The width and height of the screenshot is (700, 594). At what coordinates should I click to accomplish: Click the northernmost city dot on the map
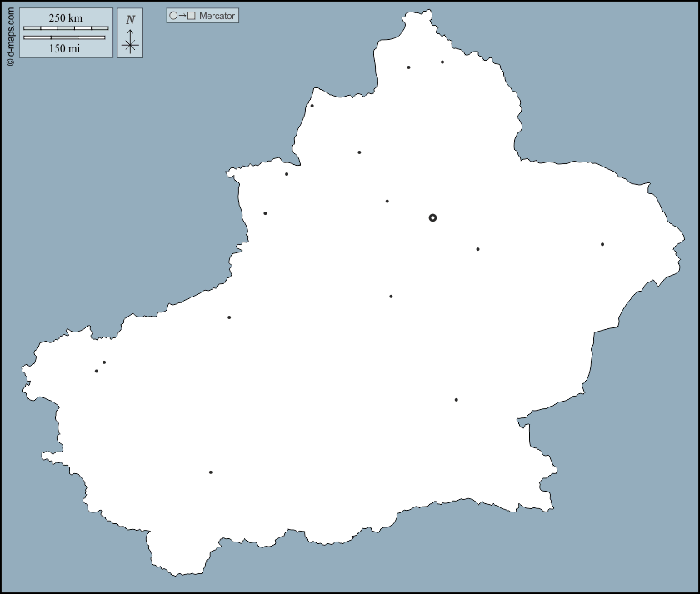[442, 62]
